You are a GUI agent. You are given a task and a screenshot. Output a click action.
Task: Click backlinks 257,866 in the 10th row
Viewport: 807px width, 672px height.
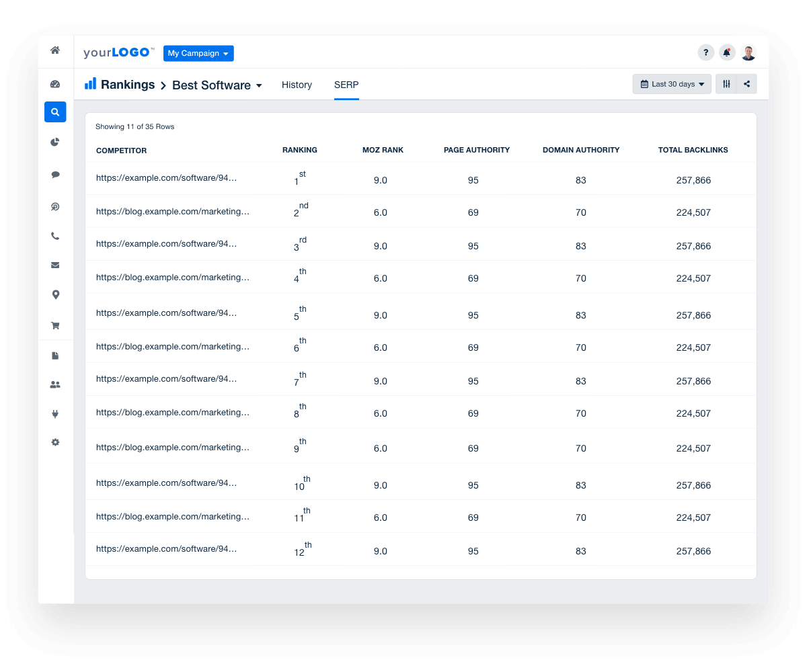[693, 485]
